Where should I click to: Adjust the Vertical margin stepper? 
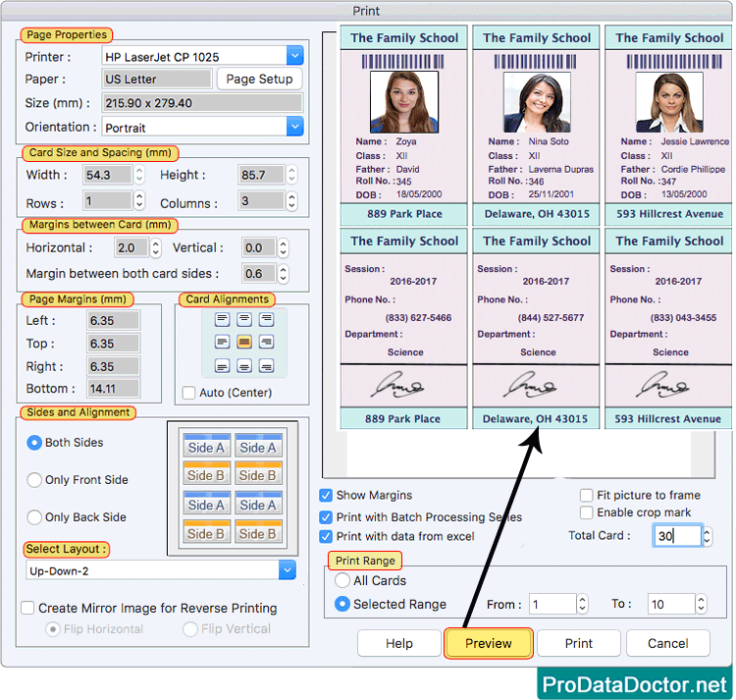(283, 247)
